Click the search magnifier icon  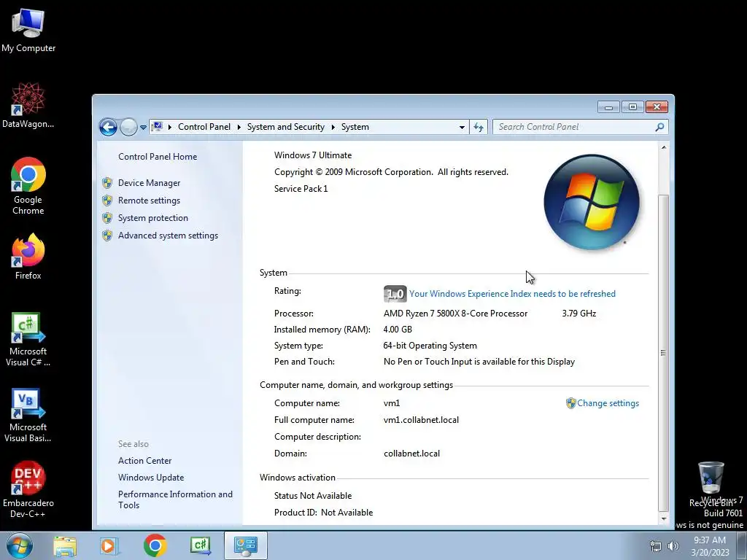(x=659, y=127)
